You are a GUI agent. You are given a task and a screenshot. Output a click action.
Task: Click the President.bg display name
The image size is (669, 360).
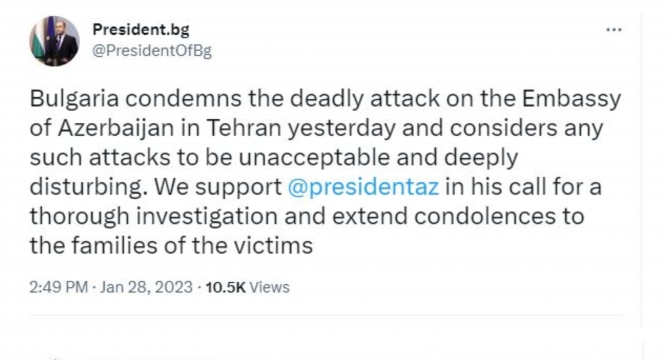coord(141,29)
